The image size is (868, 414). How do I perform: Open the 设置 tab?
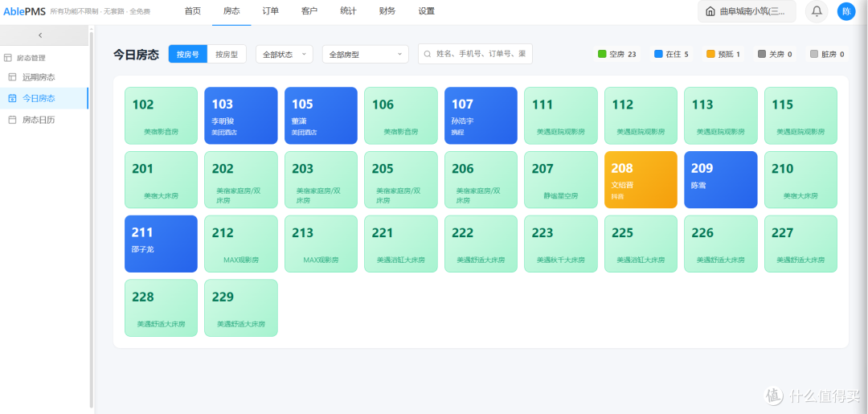tap(426, 11)
